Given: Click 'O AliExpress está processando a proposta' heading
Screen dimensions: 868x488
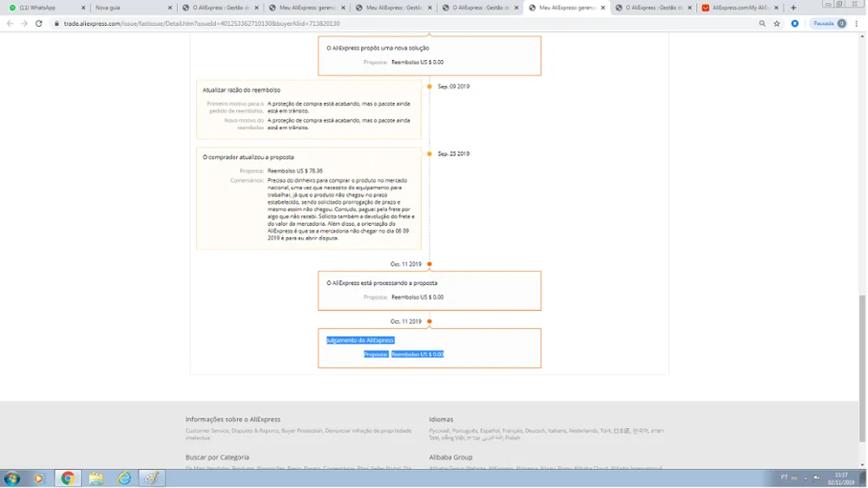Looking at the screenshot, I should pyautogui.click(x=382, y=283).
